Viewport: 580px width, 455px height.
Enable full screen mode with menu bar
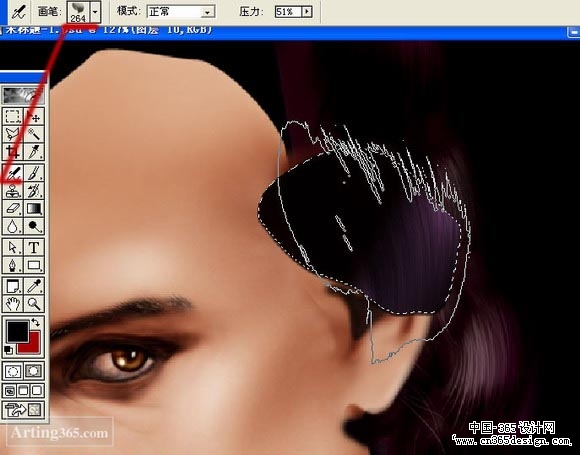(24, 390)
